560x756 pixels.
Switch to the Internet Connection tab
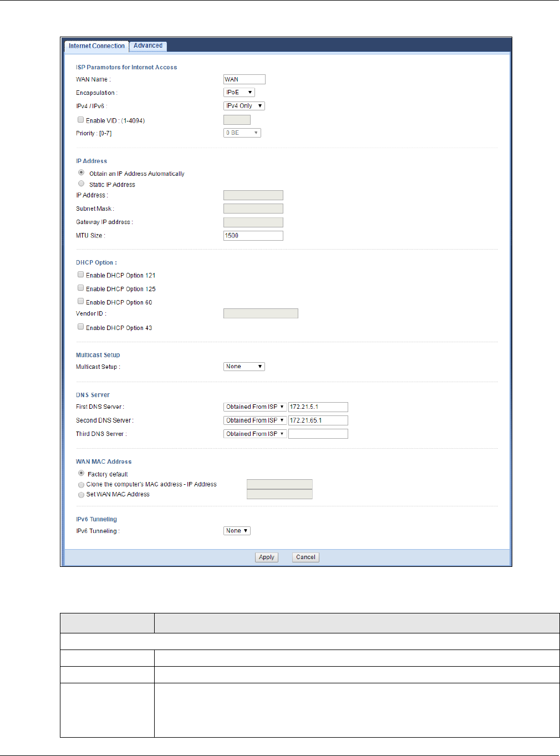(96, 46)
